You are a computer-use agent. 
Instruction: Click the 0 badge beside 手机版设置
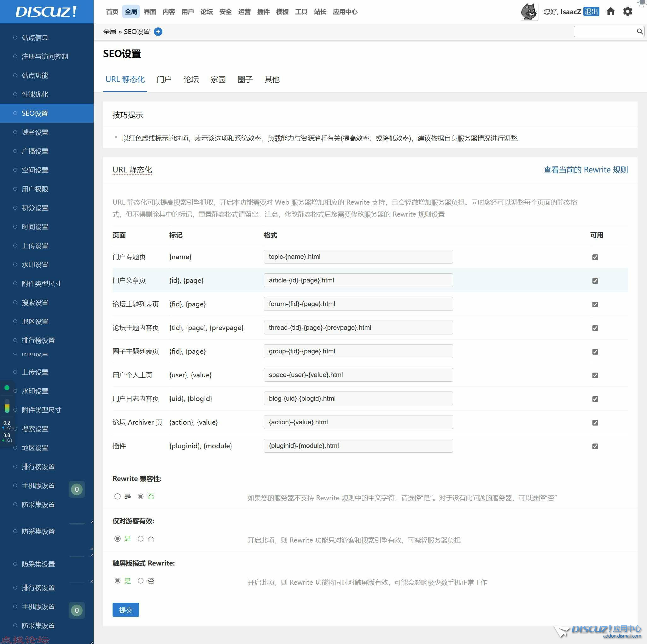point(77,489)
